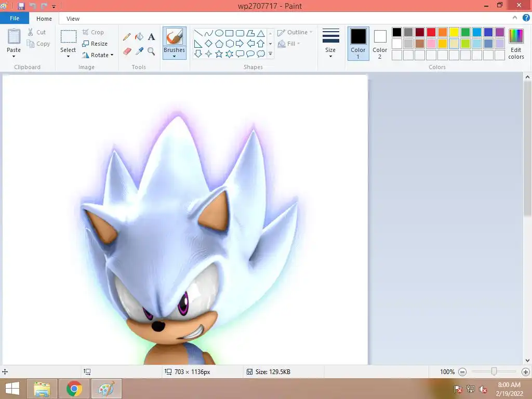
Task: Choose the Triangle shape
Action: (x=261, y=33)
